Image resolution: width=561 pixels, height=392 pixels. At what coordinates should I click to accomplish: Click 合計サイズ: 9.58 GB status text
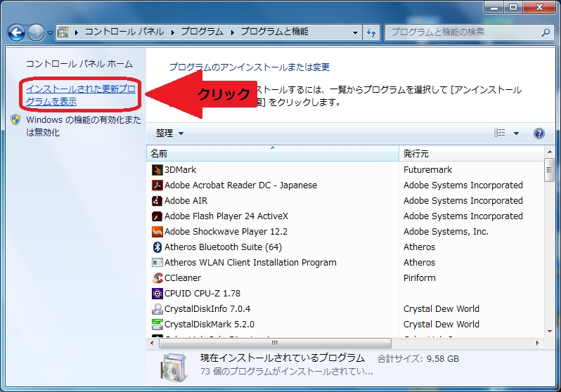point(418,359)
